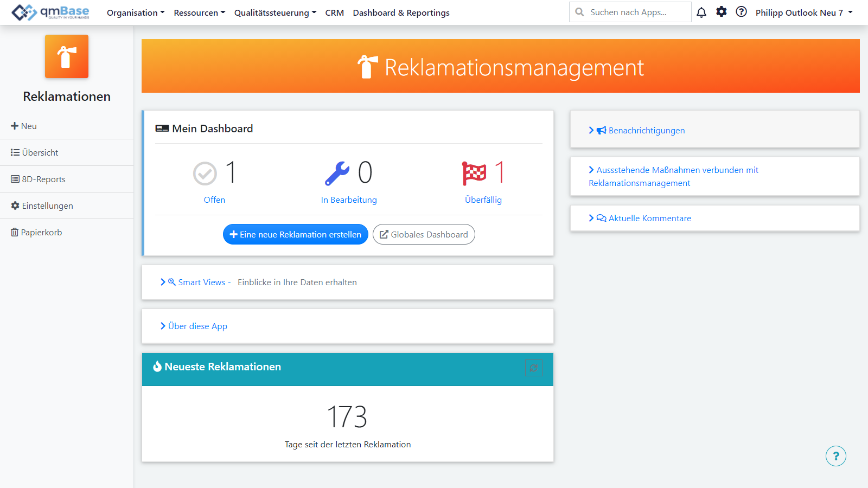This screenshot has width=868, height=488.
Task: Open Papierkorb in the sidebar
Action: pos(67,232)
